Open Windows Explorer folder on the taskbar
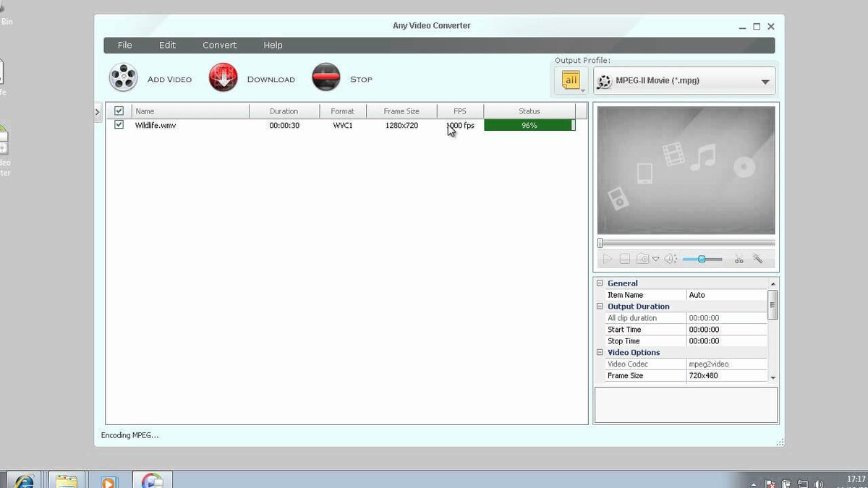Screen dimensions: 868x488 coord(67,481)
